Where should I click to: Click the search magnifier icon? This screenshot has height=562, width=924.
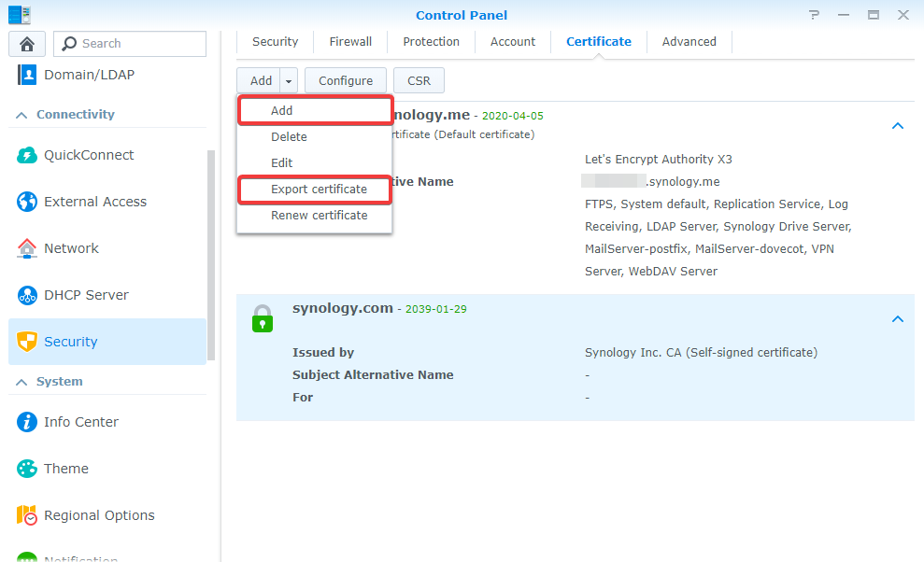pos(69,44)
